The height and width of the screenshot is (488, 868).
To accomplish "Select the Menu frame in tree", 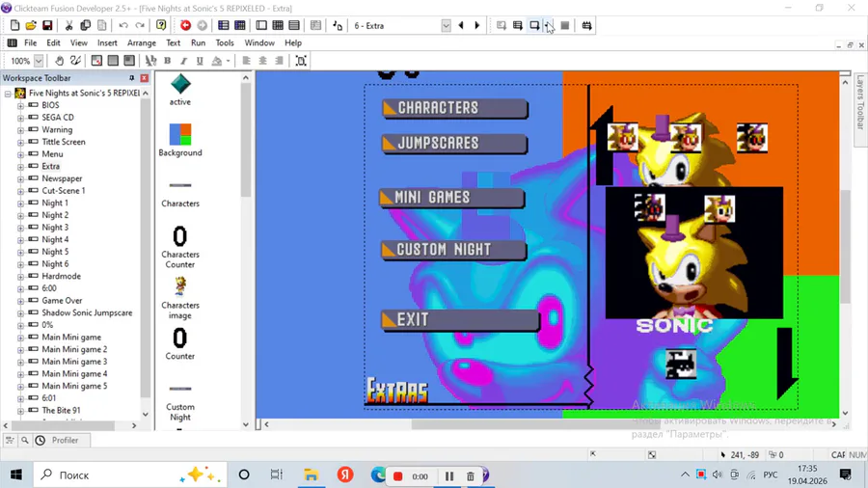I will [x=52, y=154].
